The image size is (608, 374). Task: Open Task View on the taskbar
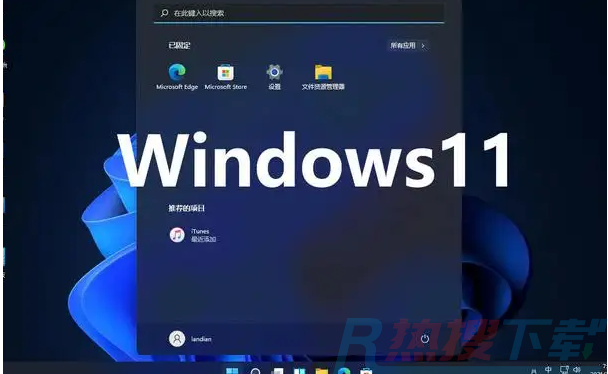click(x=277, y=371)
